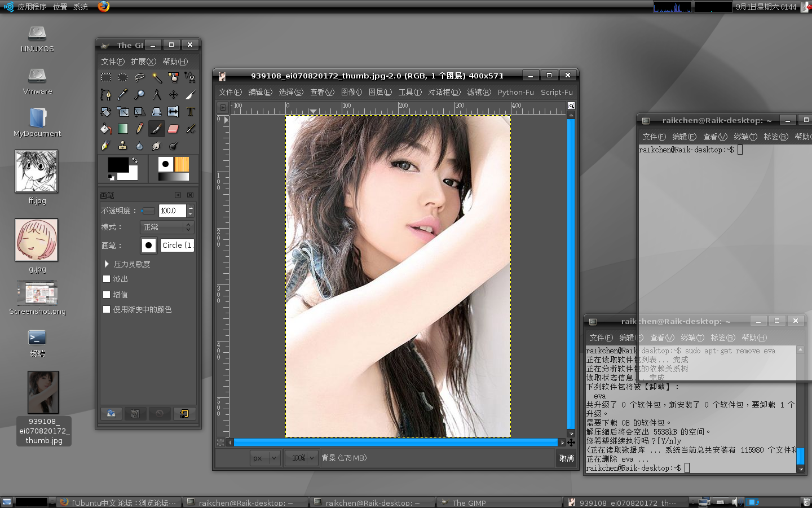Click image window vertical scrollbar
The width and height of the screenshot is (812, 508).
tap(571, 274)
